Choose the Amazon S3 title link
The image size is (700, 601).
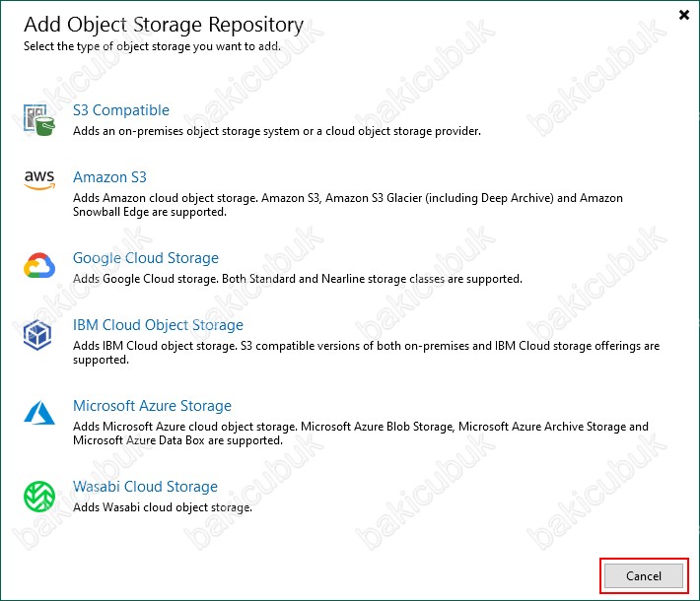coord(109,177)
